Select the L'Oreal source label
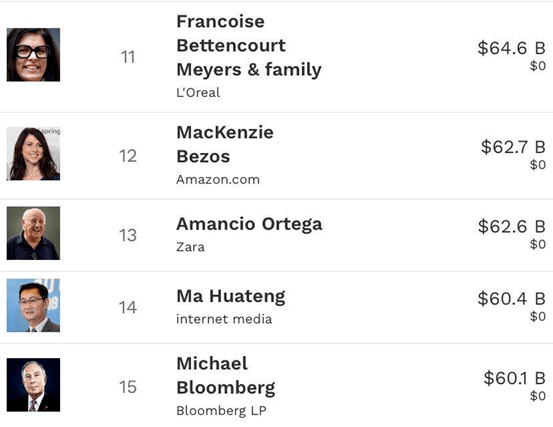The width and height of the screenshot is (553, 427). point(198,93)
